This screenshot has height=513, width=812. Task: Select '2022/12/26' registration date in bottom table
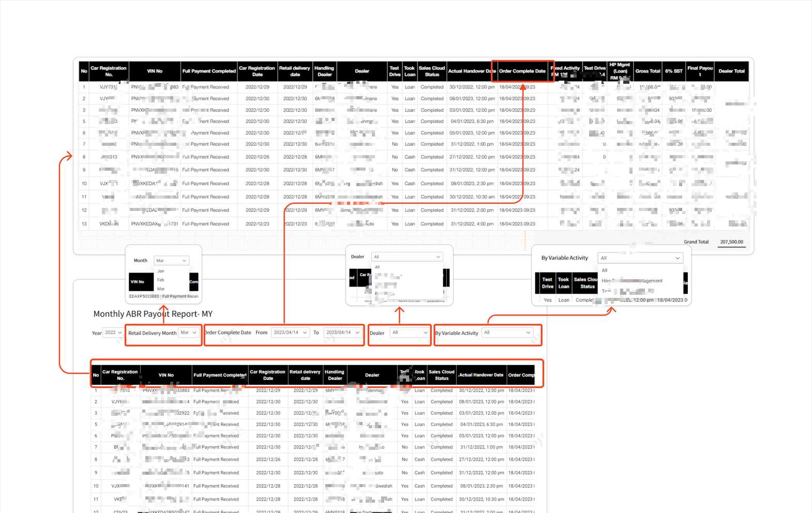pyautogui.click(x=268, y=460)
